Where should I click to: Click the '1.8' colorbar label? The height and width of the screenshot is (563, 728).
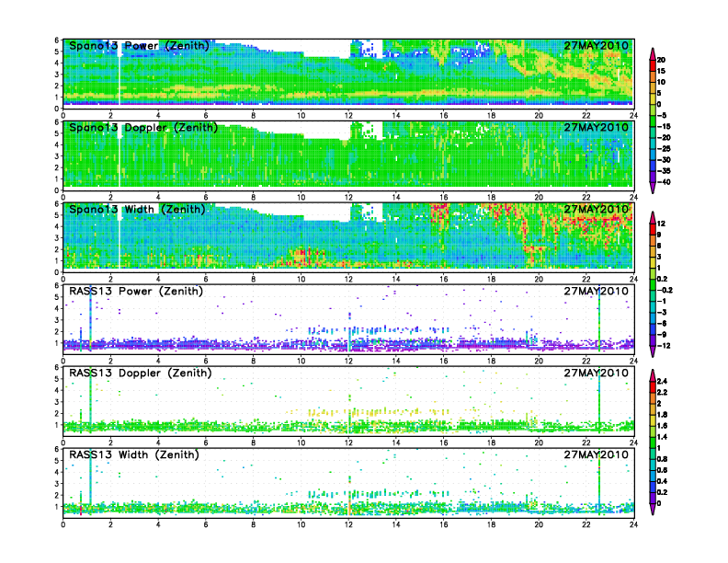coord(662,414)
